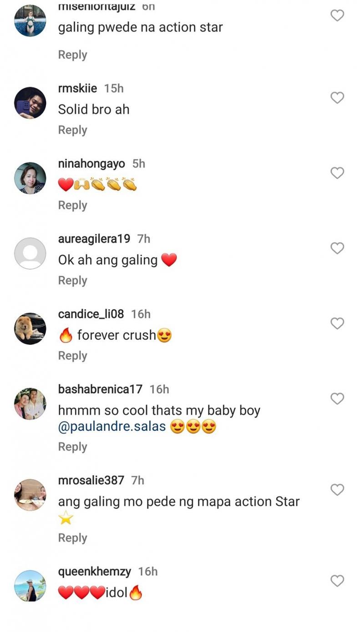Like the comment by rmskiie
Viewport: 364px width, 632px height.
click(x=337, y=97)
